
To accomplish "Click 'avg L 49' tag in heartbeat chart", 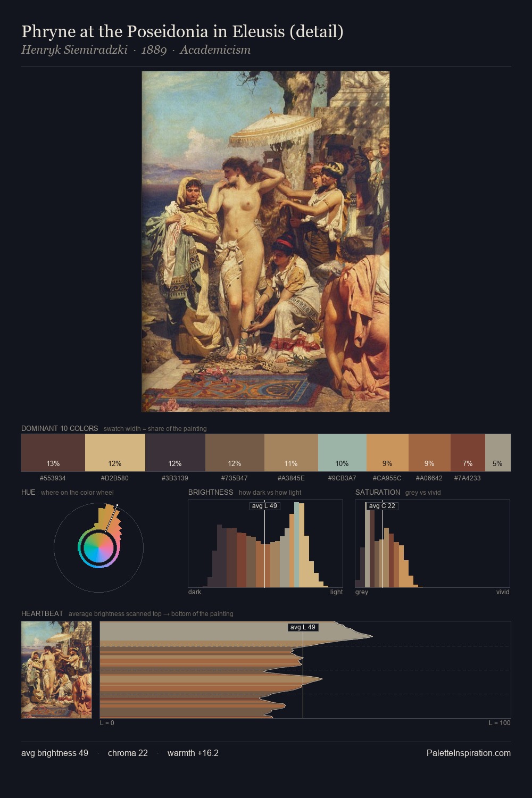I will (x=303, y=627).
